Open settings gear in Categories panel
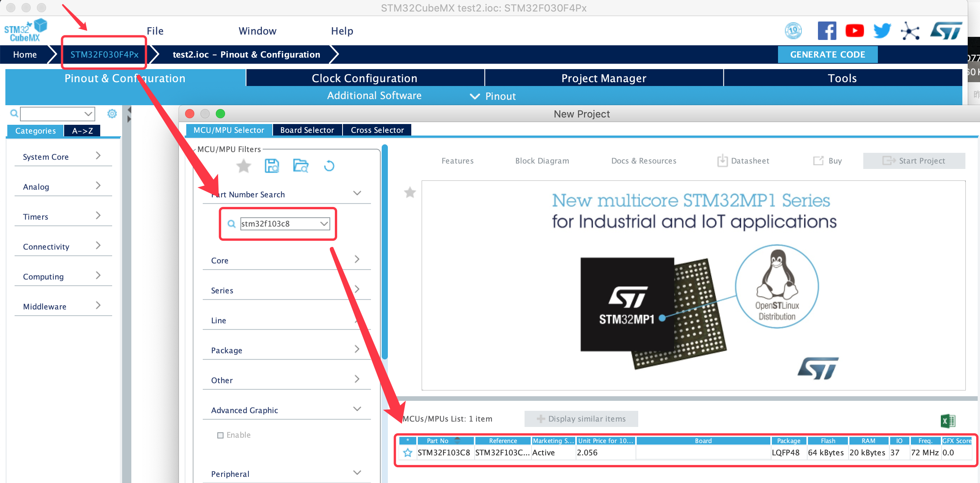This screenshot has height=483, width=980. click(112, 113)
